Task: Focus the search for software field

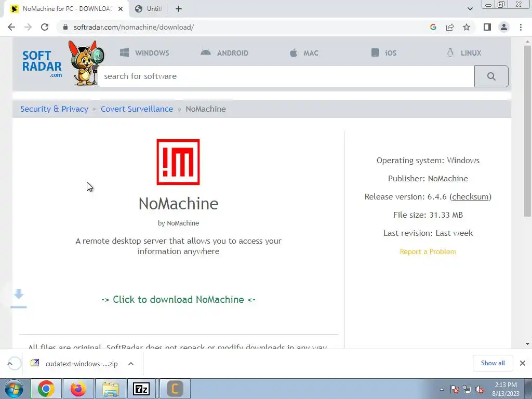Action: (286, 76)
